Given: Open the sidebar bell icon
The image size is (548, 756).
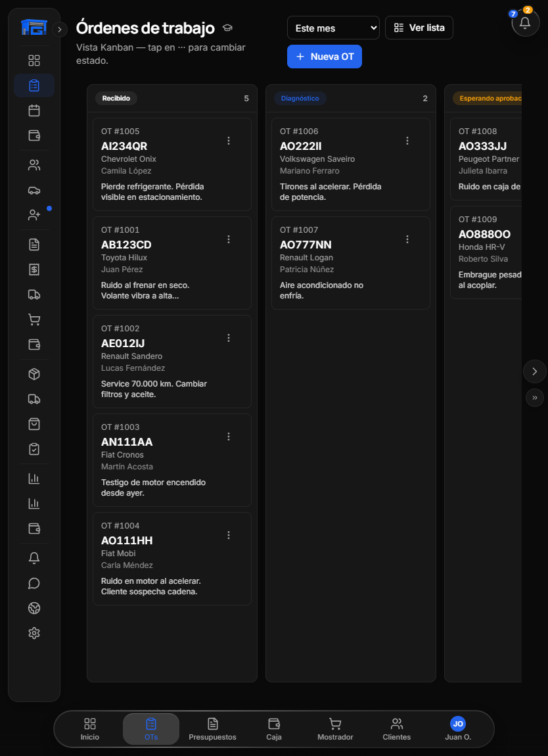Looking at the screenshot, I should (x=34, y=558).
